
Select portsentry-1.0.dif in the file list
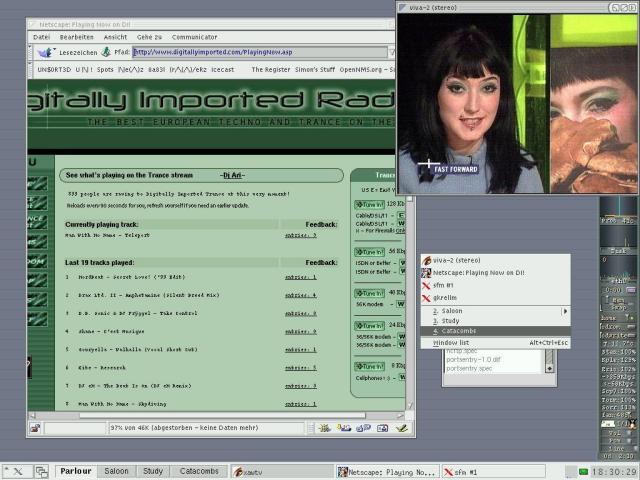coord(473,360)
